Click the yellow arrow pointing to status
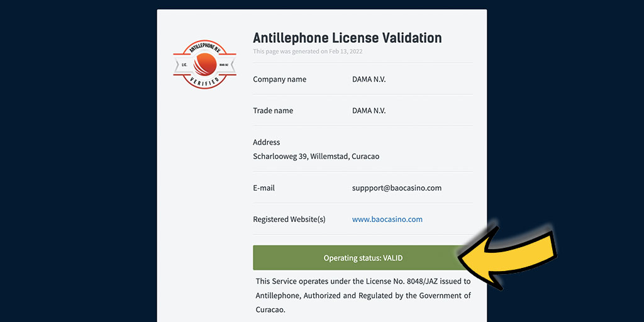644x322 pixels. [x=508, y=258]
